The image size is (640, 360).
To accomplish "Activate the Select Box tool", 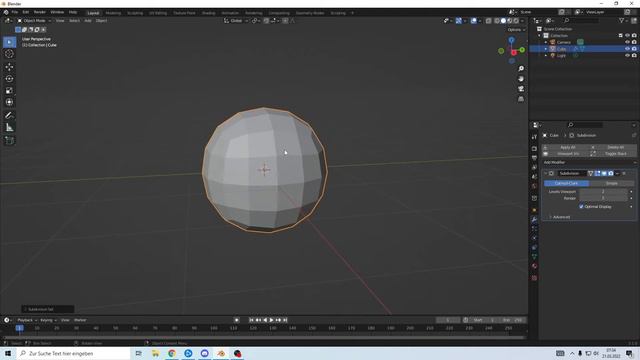I will [x=9, y=42].
